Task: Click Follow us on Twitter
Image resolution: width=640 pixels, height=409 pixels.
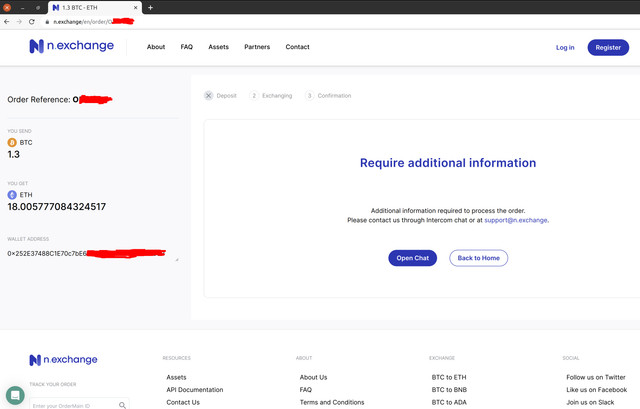Action: [x=596, y=377]
